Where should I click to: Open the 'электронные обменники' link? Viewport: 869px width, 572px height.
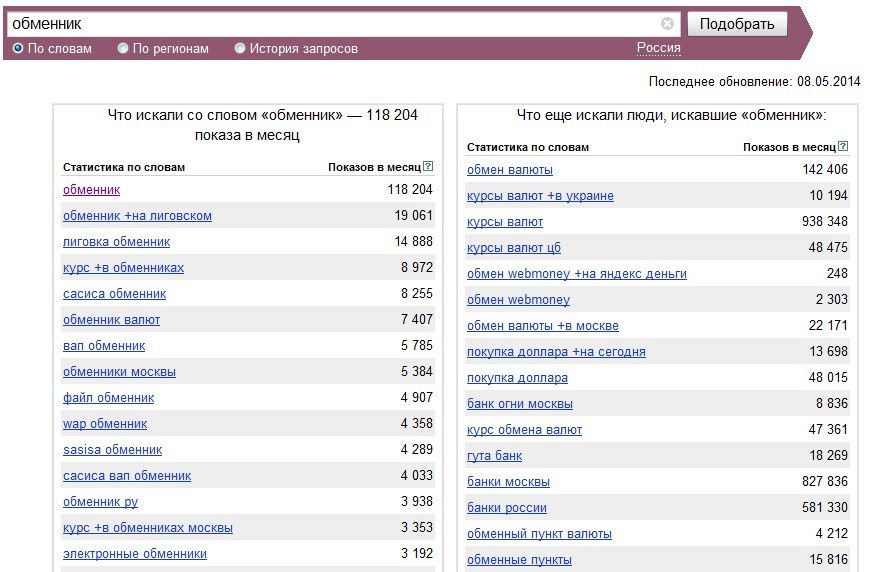click(135, 554)
